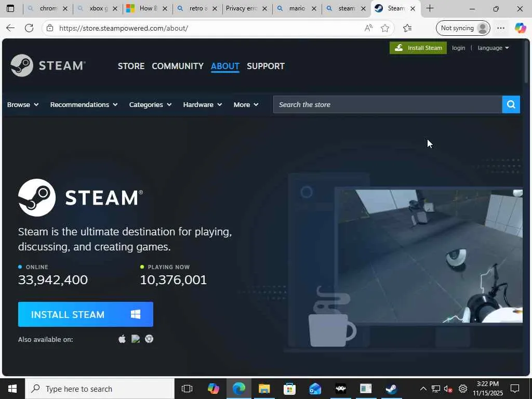Click the Search the store field
Image resolution: width=532 pixels, height=399 pixels.
[x=388, y=104]
